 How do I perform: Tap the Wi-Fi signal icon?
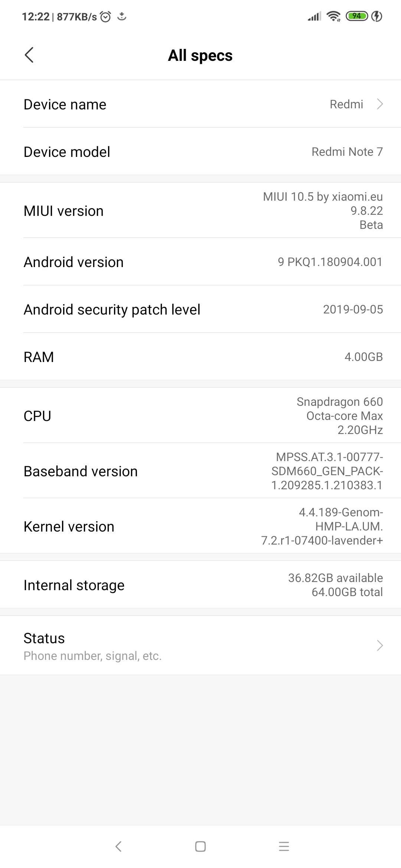[x=333, y=16]
